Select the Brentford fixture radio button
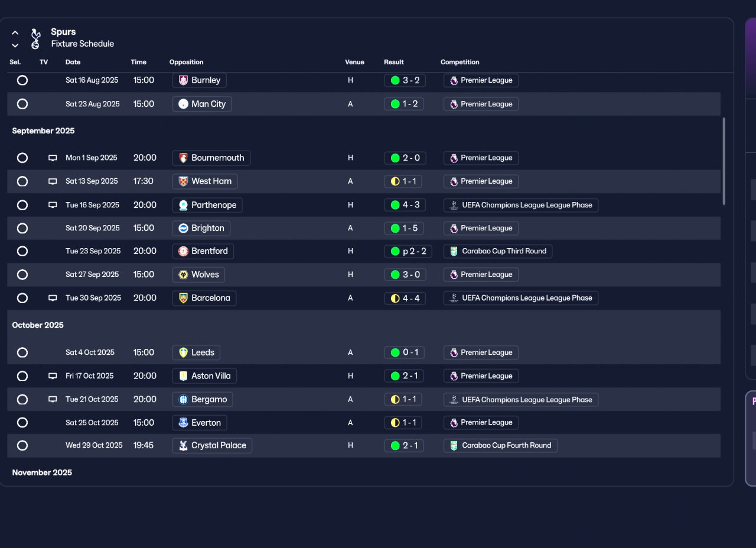 click(x=22, y=251)
